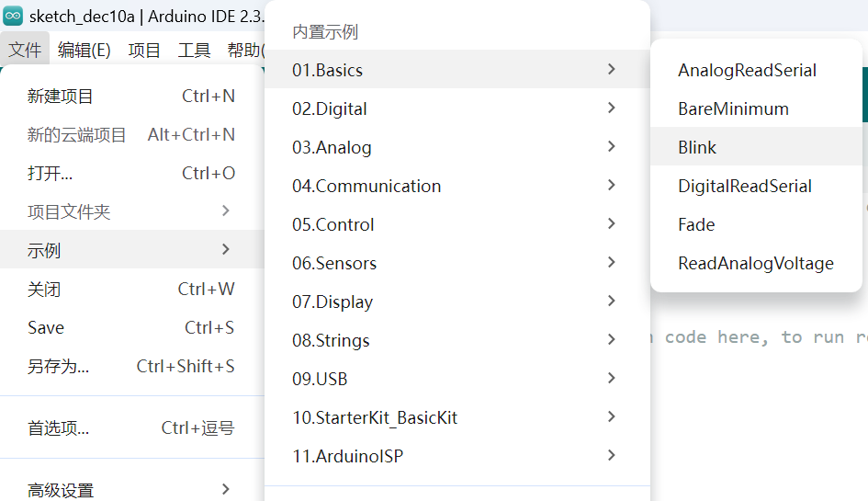The image size is (868, 501).
Task: Open the 工具 menu in menu bar
Action: click(x=194, y=50)
